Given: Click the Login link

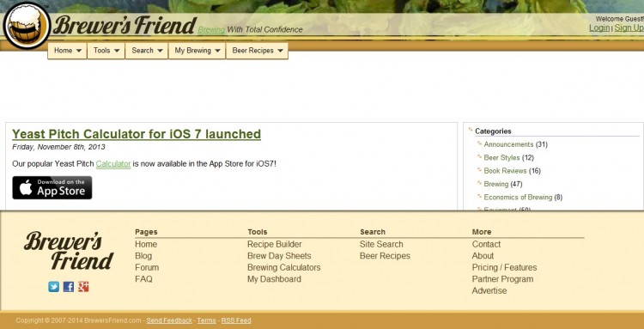Looking at the screenshot, I should click(599, 27).
